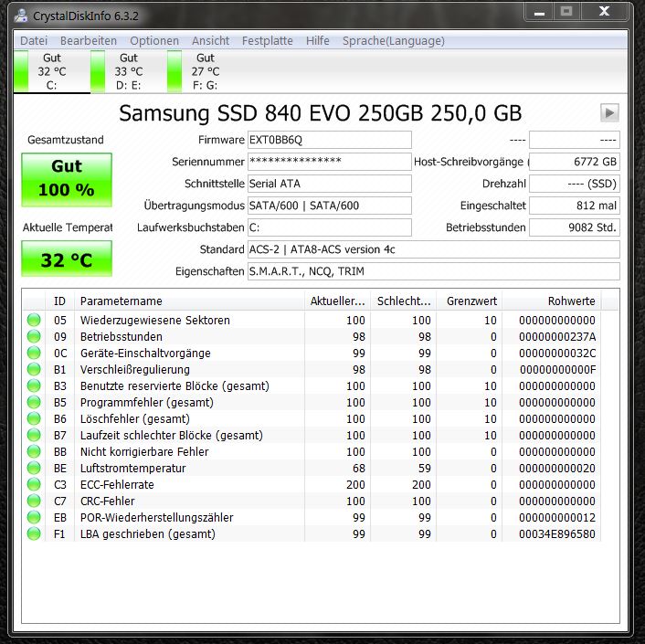Image resolution: width=645 pixels, height=644 pixels.
Task: Click status icon for Laufzeit schlechter Blöcke
Action: [x=34, y=435]
